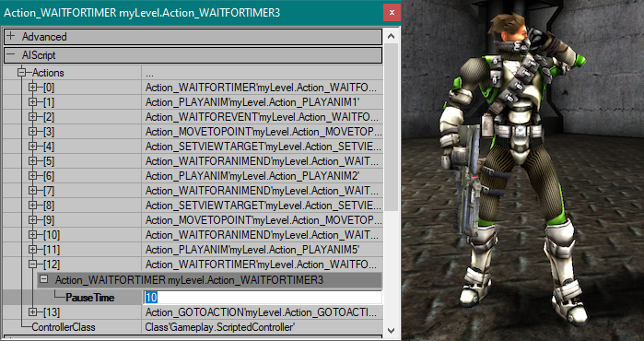Select Action_SETVIEWTARGET value in row [8]
This screenshot has height=341, width=644.
pyautogui.click(x=263, y=206)
